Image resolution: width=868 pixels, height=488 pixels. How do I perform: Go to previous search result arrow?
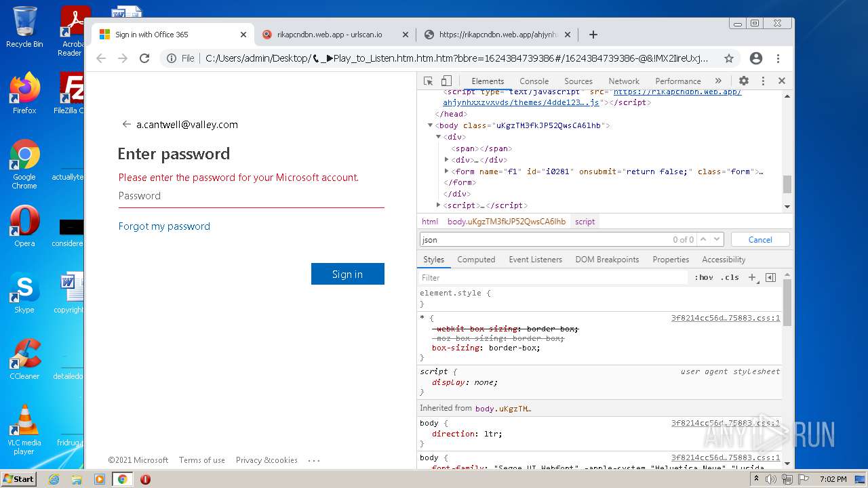pos(703,239)
